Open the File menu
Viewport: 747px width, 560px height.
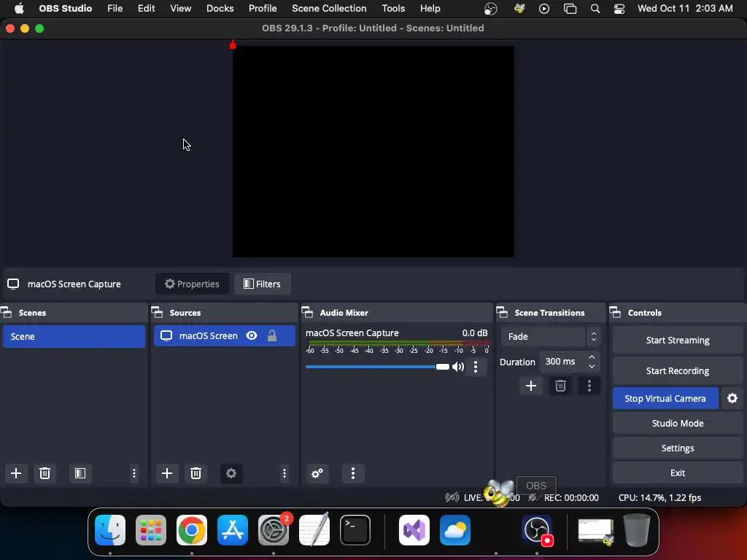(x=115, y=9)
